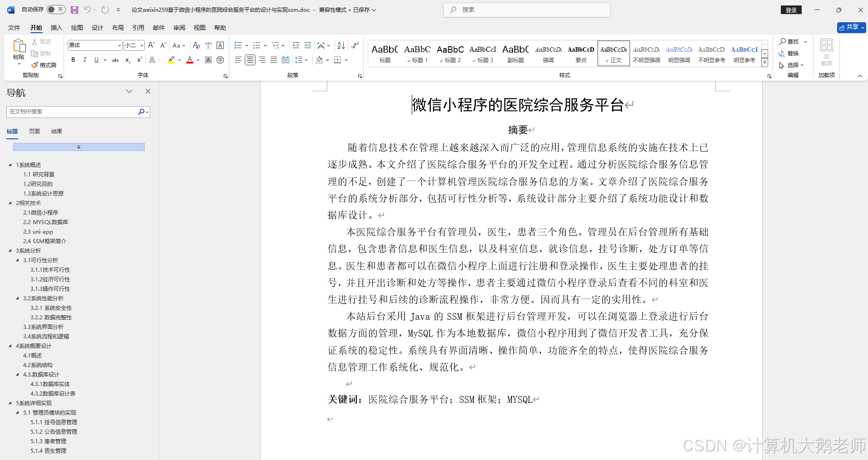Apply paragraph shading fill color
The height and width of the screenshot is (460, 868).
(x=319, y=60)
